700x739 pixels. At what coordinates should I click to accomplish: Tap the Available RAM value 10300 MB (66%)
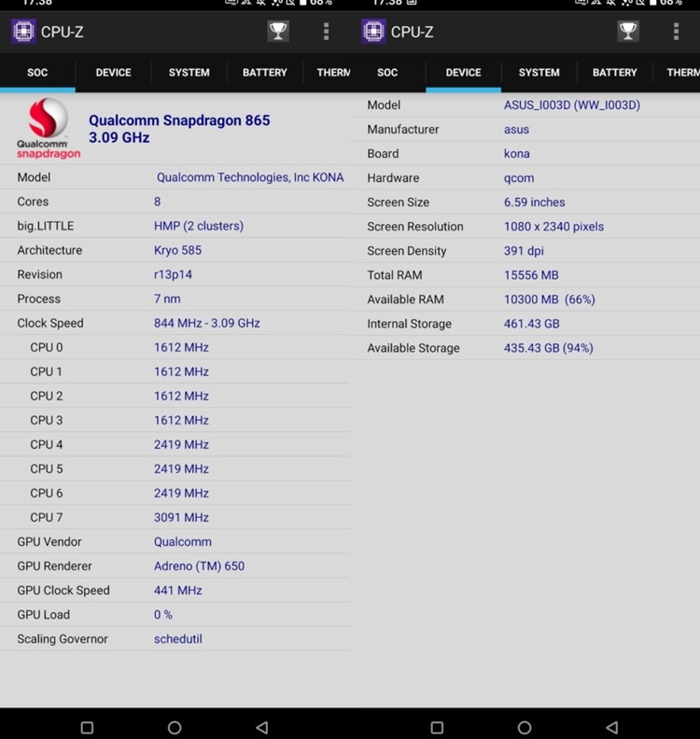(550, 300)
